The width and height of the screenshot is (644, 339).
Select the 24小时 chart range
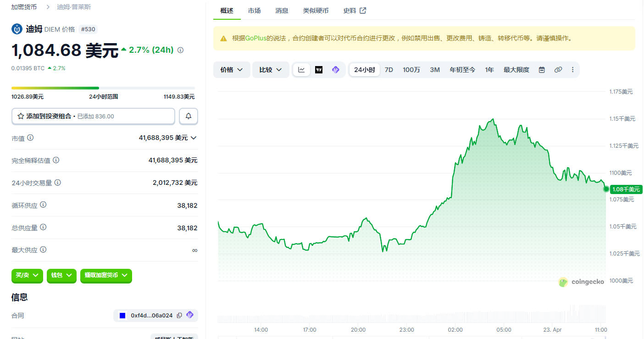click(365, 70)
